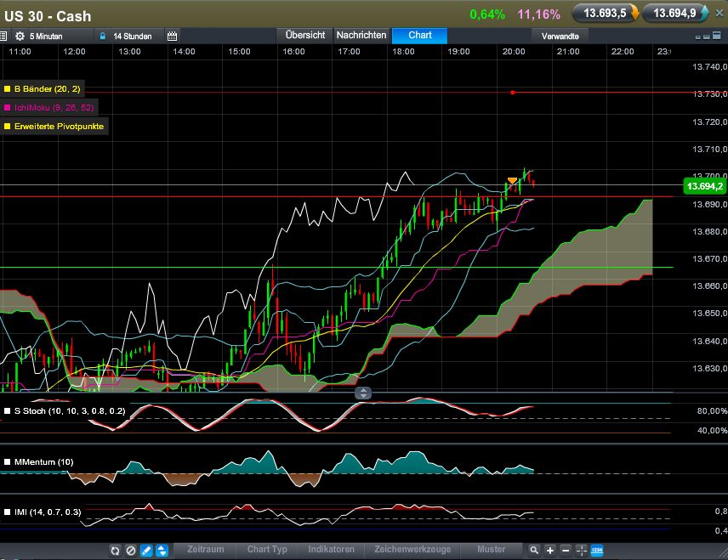Click the Verwandte button

(x=560, y=36)
